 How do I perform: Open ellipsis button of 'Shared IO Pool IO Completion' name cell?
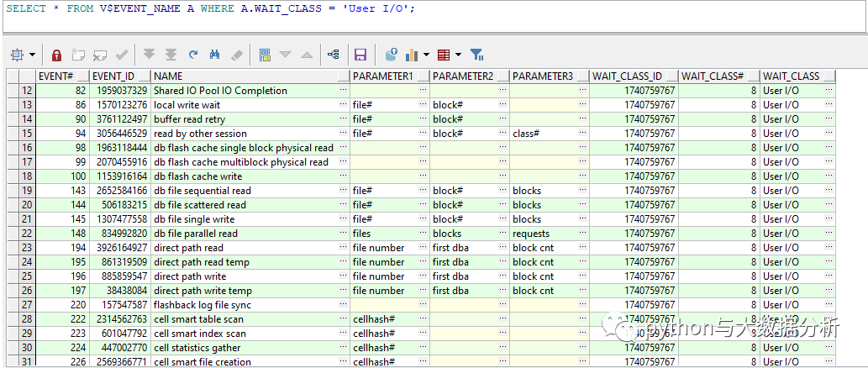click(343, 90)
